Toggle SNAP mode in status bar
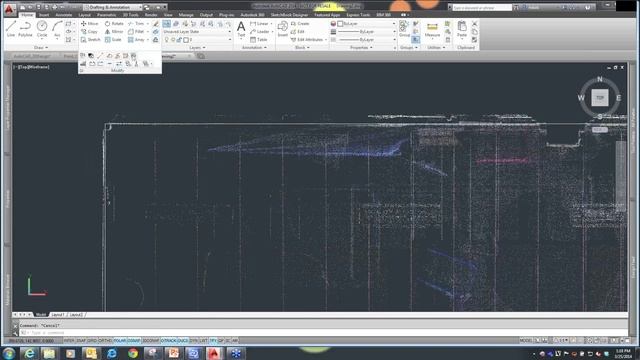 tap(81, 340)
